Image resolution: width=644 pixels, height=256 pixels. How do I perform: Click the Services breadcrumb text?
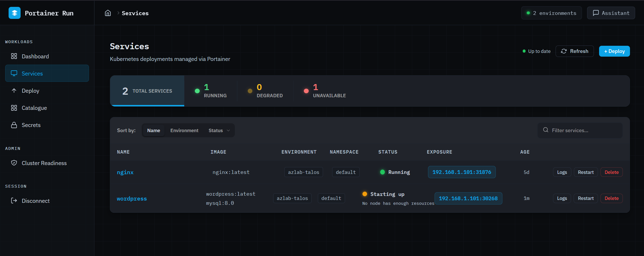click(135, 13)
